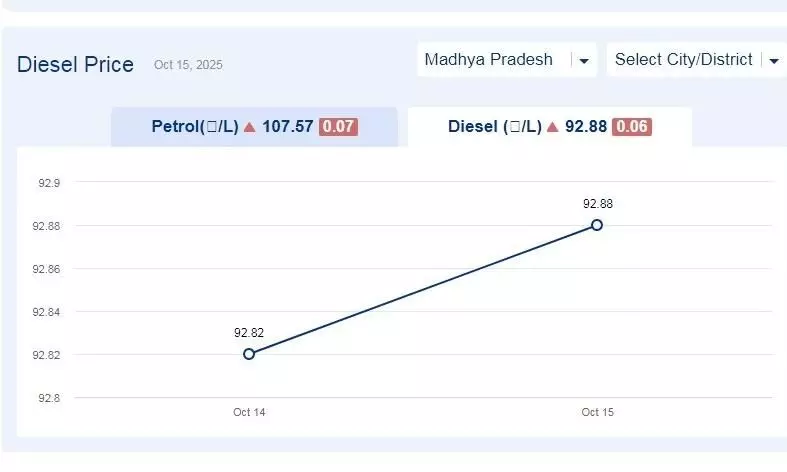Click the red up triangle beside Petrol price

point(250,127)
